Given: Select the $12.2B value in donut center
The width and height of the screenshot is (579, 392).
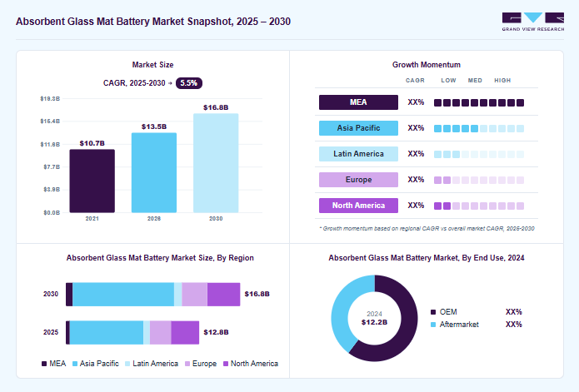Looking at the screenshot, I should (x=374, y=322).
